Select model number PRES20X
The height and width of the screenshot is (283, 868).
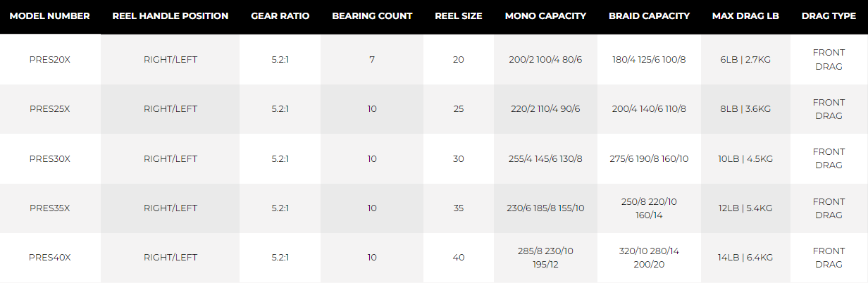pyautogui.click(x=50, y=60)
